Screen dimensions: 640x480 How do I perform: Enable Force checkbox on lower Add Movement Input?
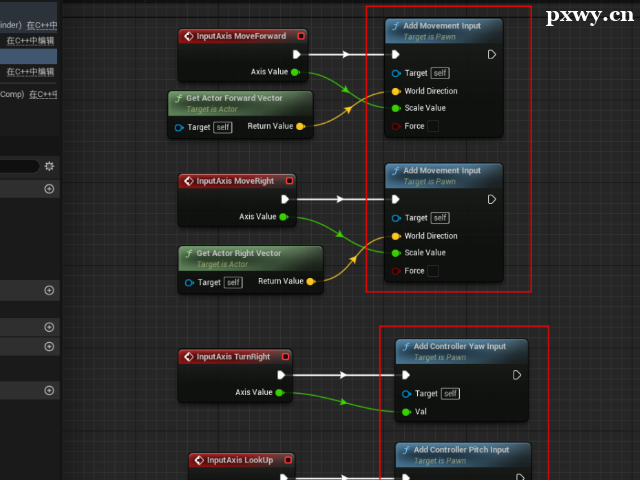(x=433, y=271)
